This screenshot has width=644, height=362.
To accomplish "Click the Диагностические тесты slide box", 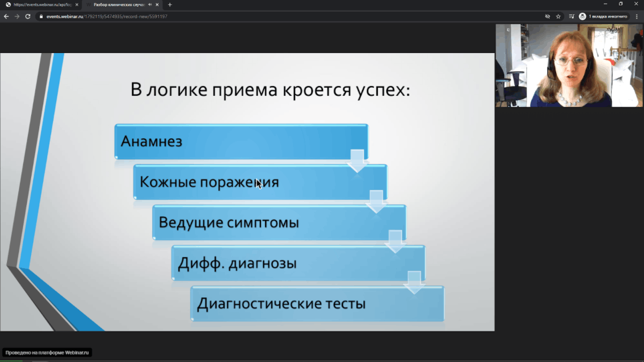I will 317,304.
